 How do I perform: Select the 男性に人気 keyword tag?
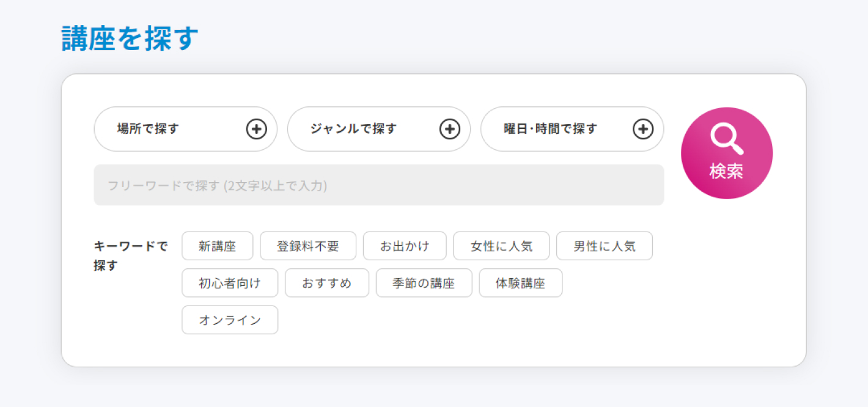[x=604, y=246]
